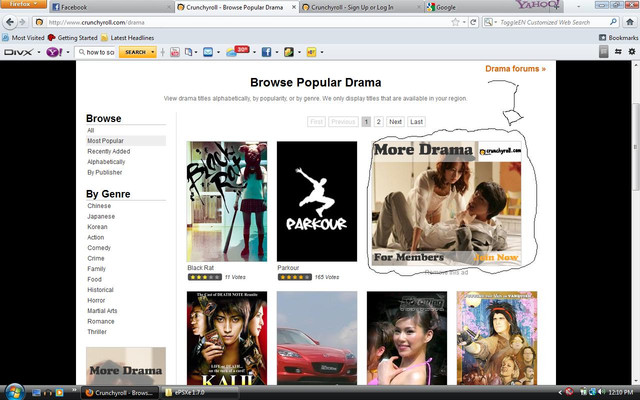Open the Windows Start menu orb

click(14, 391)
